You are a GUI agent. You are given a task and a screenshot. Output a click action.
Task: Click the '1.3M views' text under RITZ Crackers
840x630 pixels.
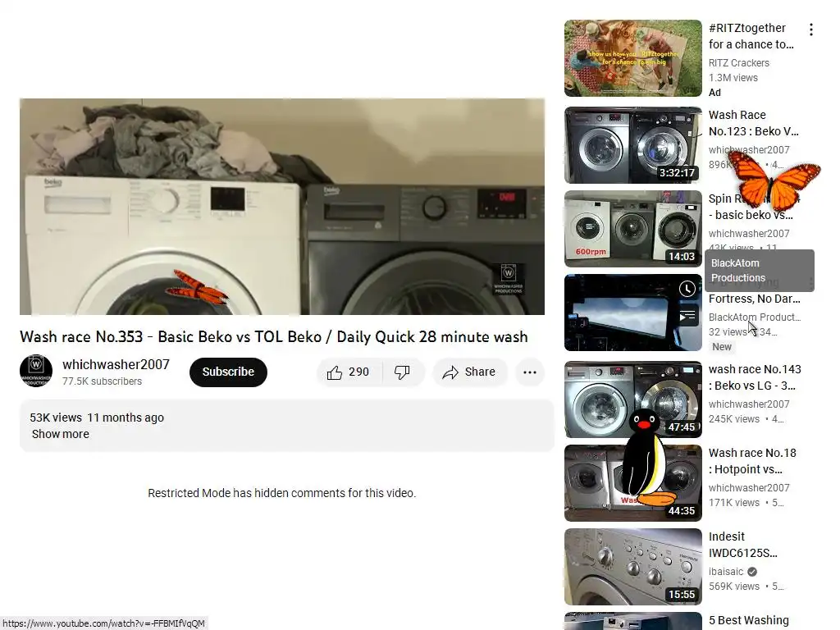point(733,78)
